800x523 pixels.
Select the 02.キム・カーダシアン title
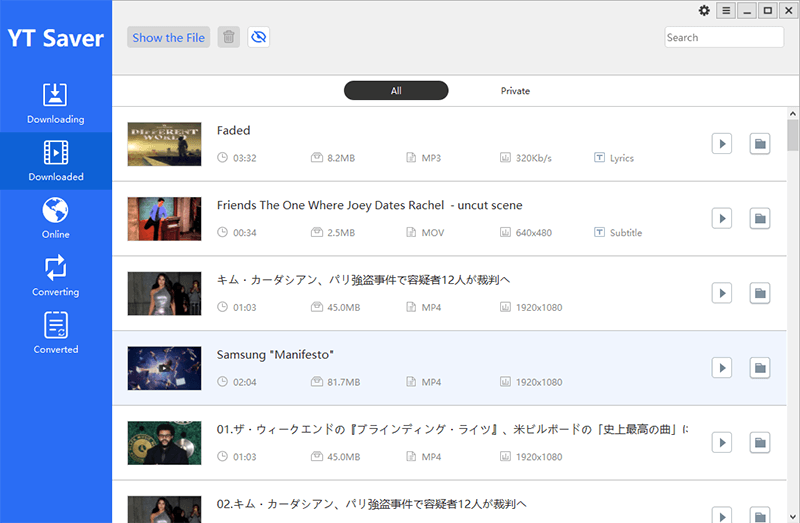[x=371, y=504]
